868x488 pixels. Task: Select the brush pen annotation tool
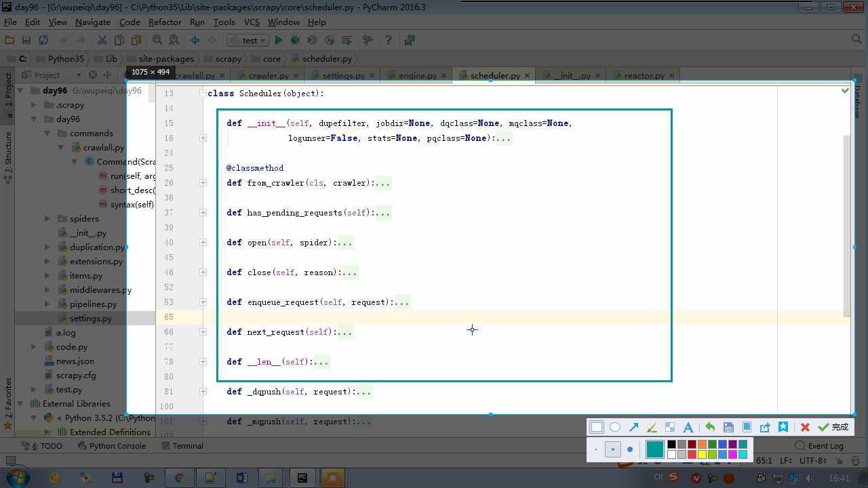pyautogui.click(x=652, y=427)
